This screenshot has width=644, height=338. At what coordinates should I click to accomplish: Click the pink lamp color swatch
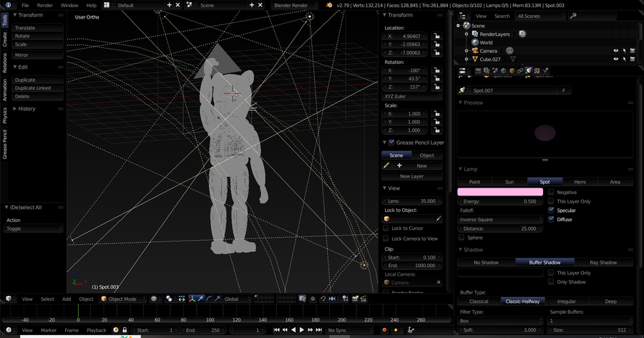click(500, 192)
